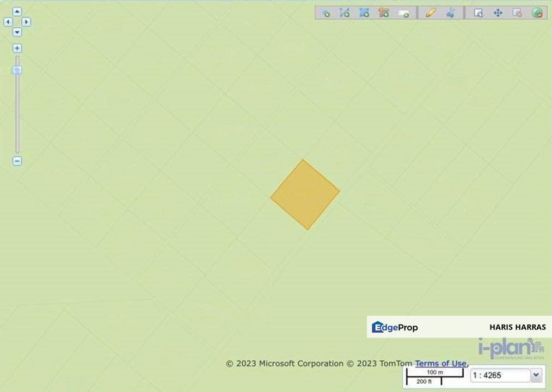The image size is (552, 392).
Task: Collapse the zoom slider with minus button
Action: tap(17, 161)
